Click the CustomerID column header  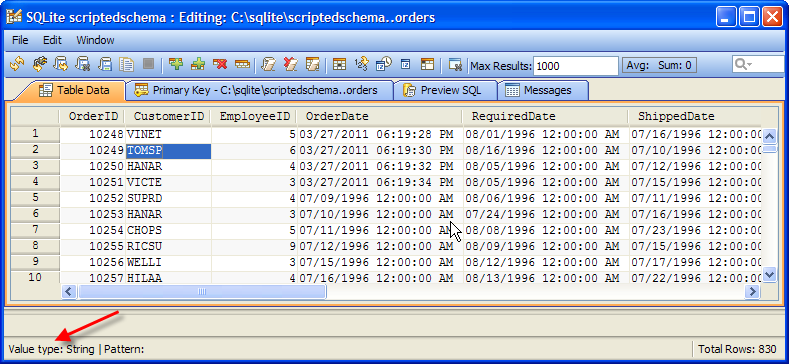(168, 116)
